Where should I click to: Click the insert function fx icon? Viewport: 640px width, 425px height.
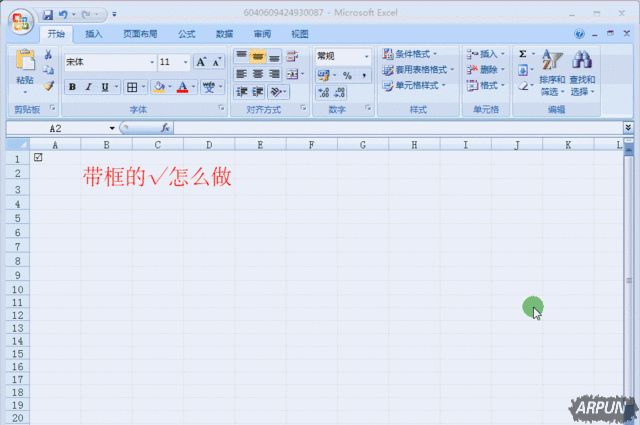pyautogui.click(x=165, y=129)
